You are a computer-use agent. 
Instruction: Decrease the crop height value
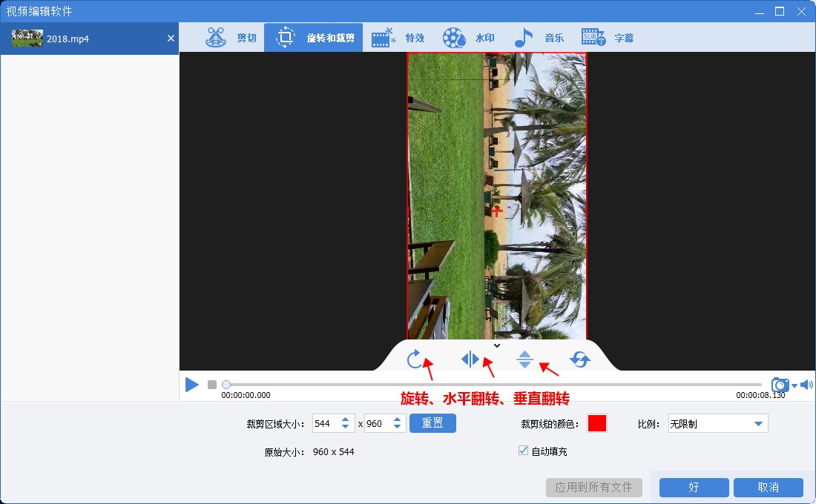(x=397, y=427)
